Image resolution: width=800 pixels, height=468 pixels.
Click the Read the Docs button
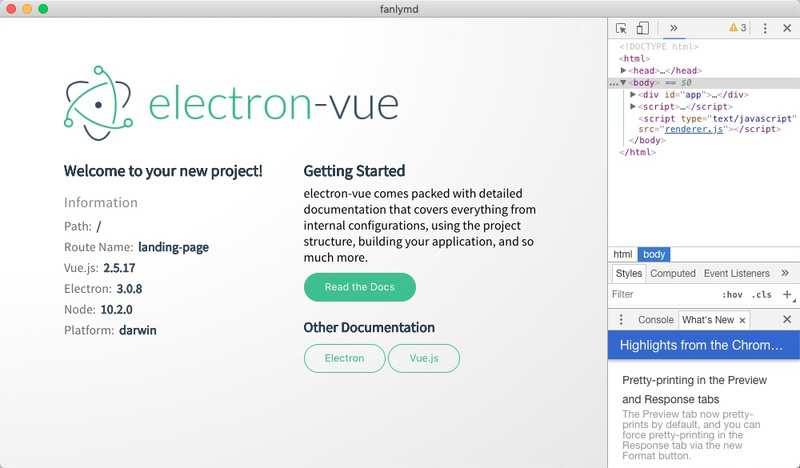359,287
